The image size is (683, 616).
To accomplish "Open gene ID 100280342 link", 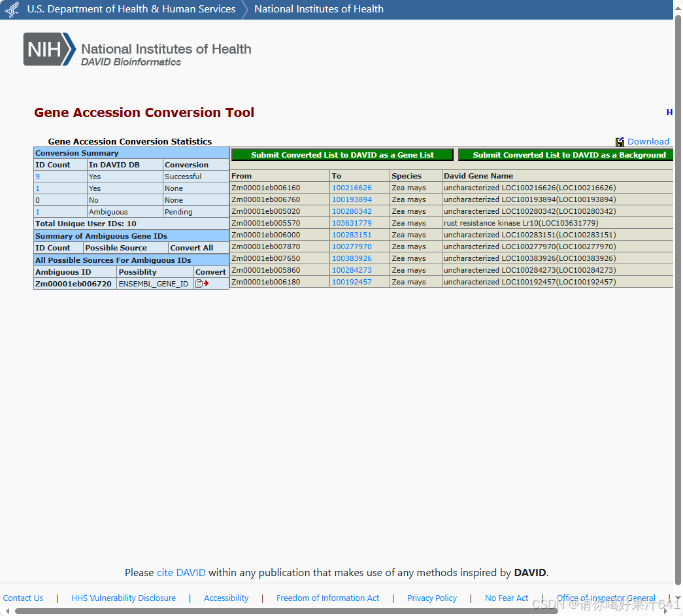I will click(x=352, y=211).
